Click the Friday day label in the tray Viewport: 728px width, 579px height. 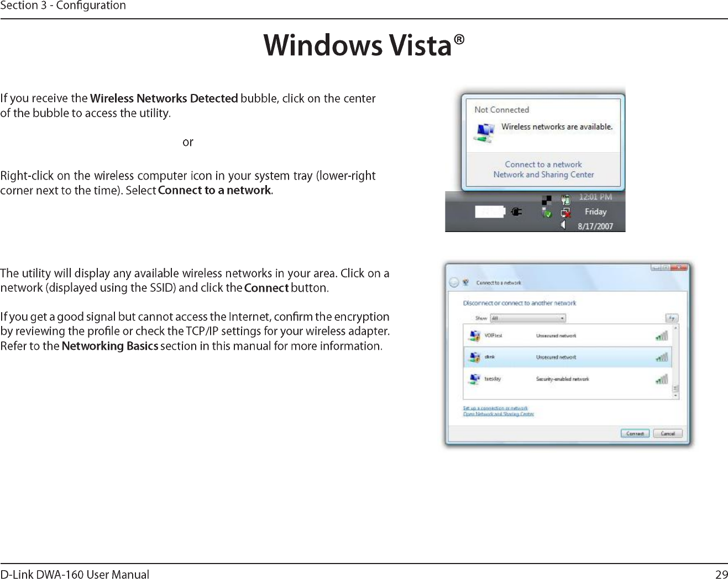[595, 212]
